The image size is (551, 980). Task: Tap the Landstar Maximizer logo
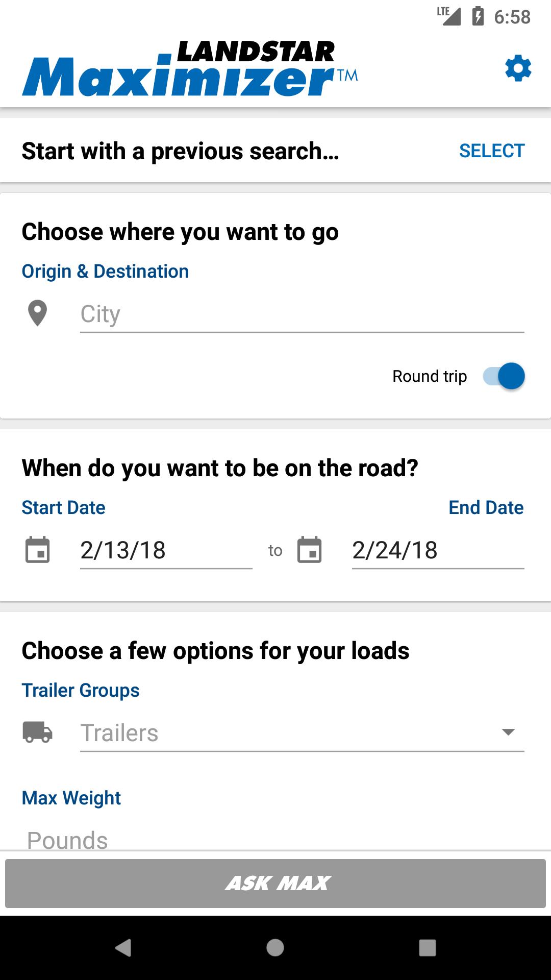point(190,68)
